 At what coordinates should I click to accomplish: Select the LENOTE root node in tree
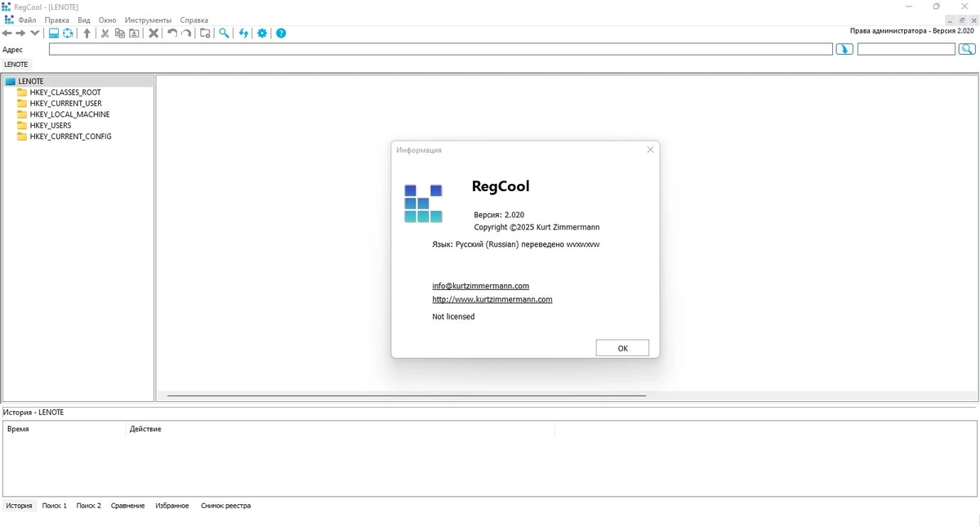point(31,81)
